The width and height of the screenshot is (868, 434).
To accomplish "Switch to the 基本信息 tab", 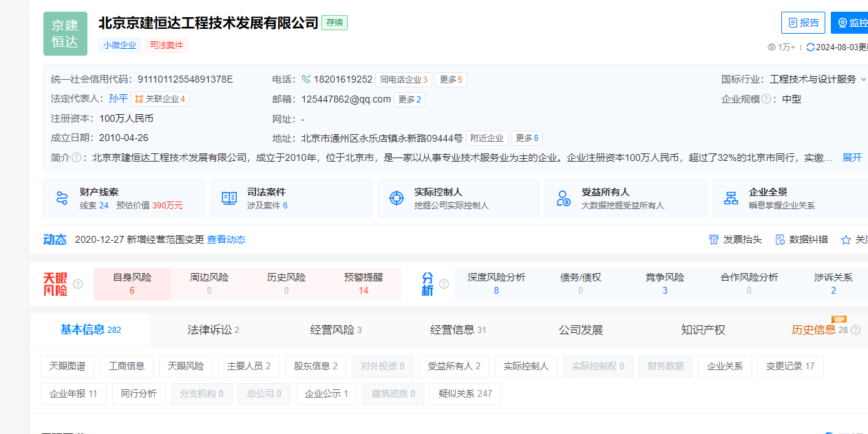I will (x=91, y=330).
